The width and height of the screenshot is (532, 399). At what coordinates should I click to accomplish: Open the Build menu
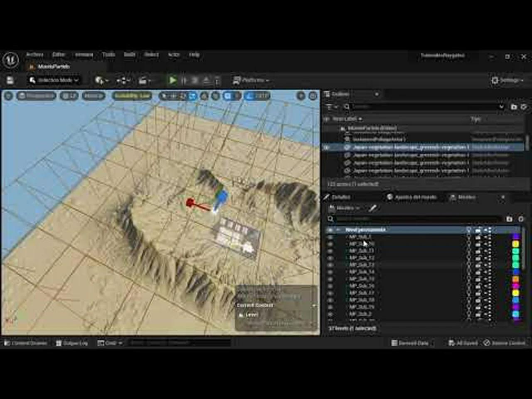130,54
